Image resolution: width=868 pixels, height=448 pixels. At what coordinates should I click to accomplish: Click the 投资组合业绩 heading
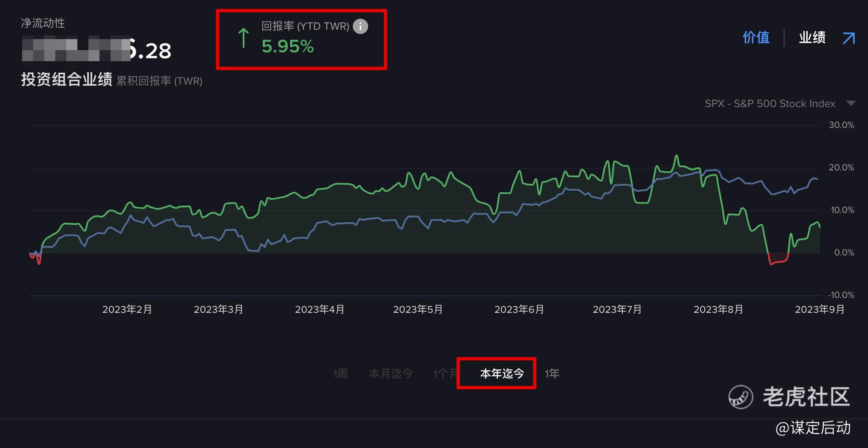pos(67,79)
